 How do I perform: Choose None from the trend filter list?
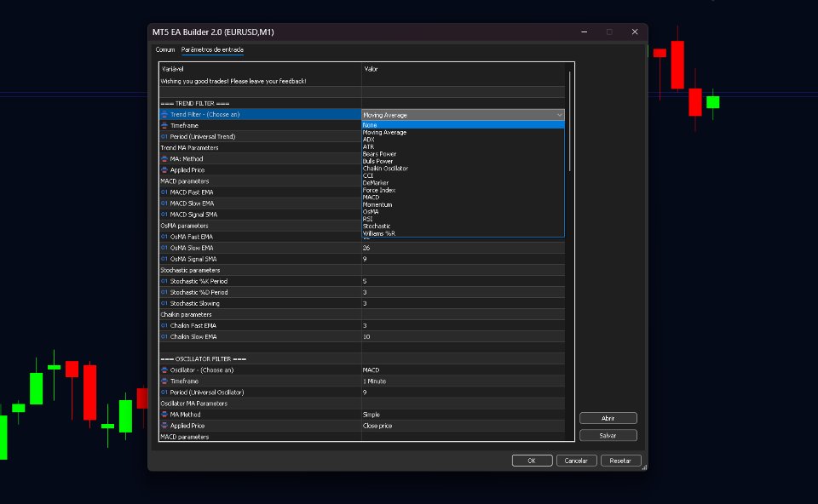[463, 125]
